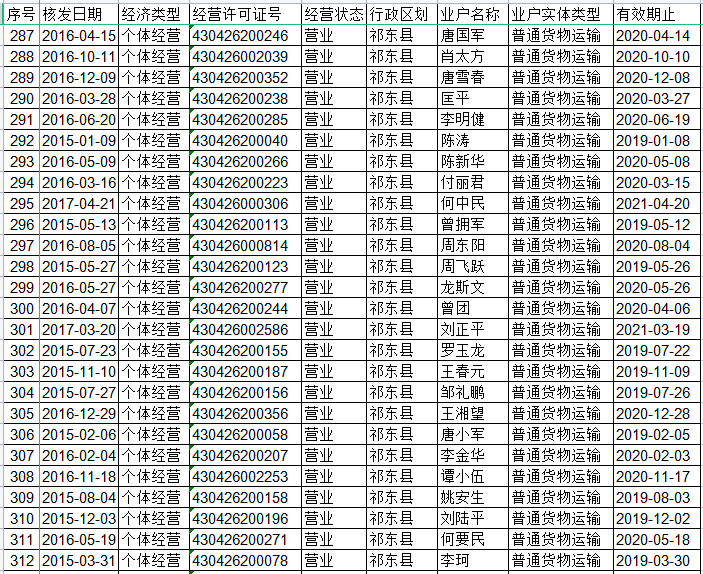This screenshot has width=703, height=574.
Task: Click the row number 290 cell
Action: (21, 98)
